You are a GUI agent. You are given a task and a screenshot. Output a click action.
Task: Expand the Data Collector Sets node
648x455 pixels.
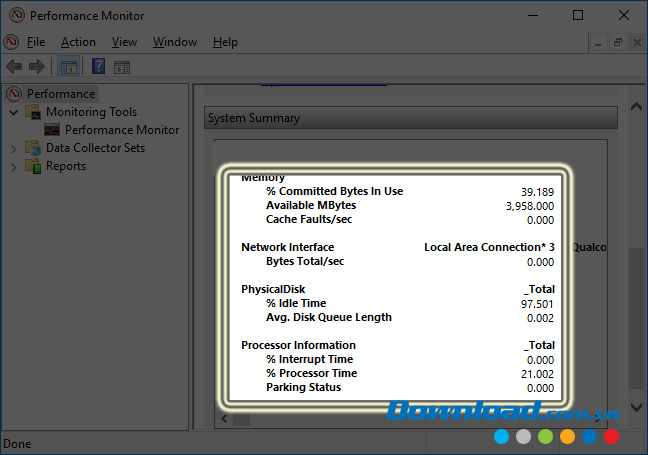click(13, 148)
